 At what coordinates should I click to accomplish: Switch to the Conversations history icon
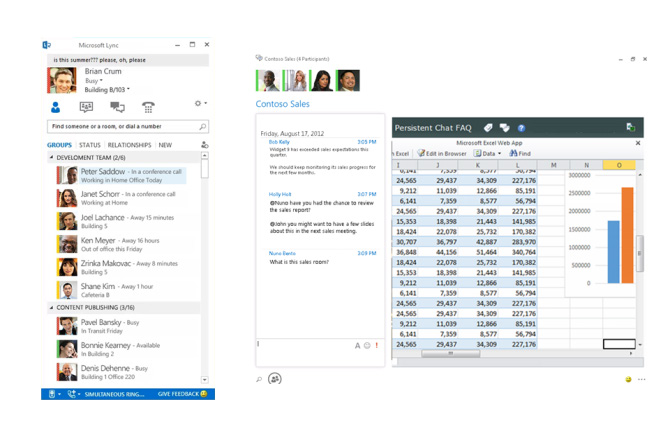click(x=117, y=107)
